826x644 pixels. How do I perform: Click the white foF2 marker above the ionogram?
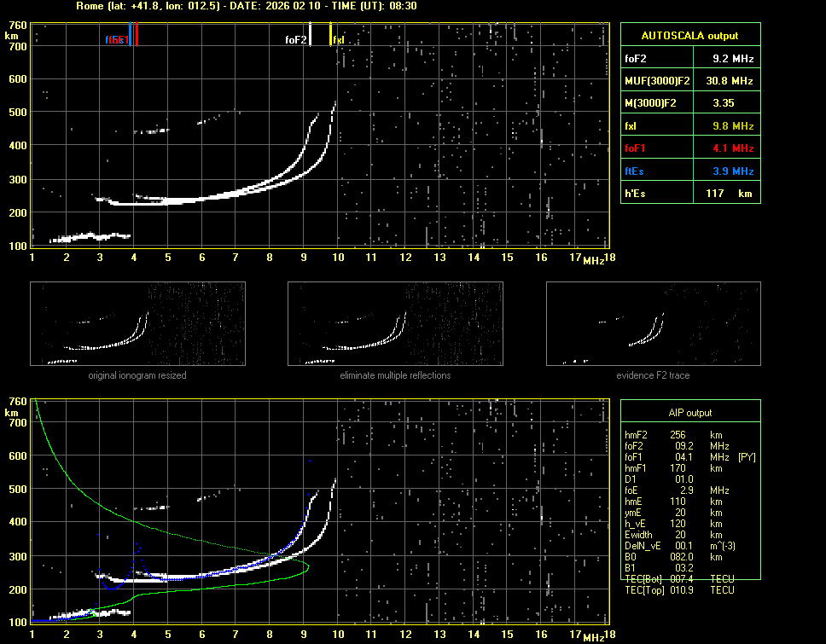tap(311, 35)
